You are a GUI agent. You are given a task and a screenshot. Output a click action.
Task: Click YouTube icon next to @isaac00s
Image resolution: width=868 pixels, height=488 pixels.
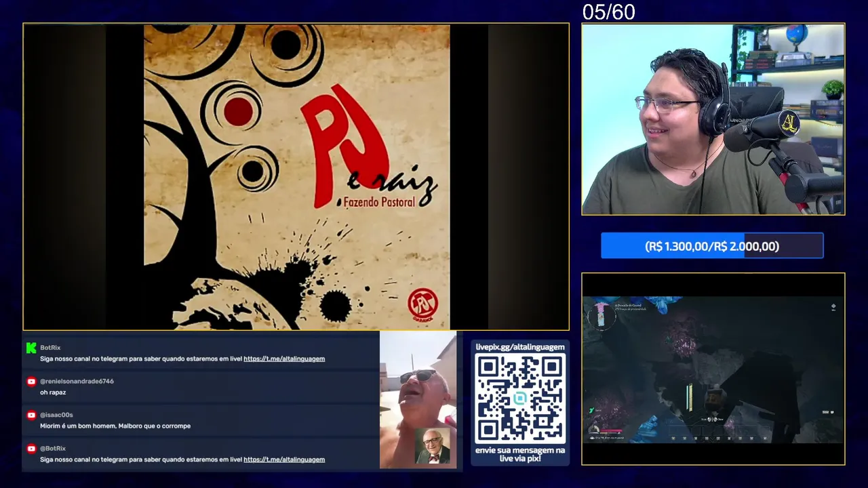tap(31, 415)
